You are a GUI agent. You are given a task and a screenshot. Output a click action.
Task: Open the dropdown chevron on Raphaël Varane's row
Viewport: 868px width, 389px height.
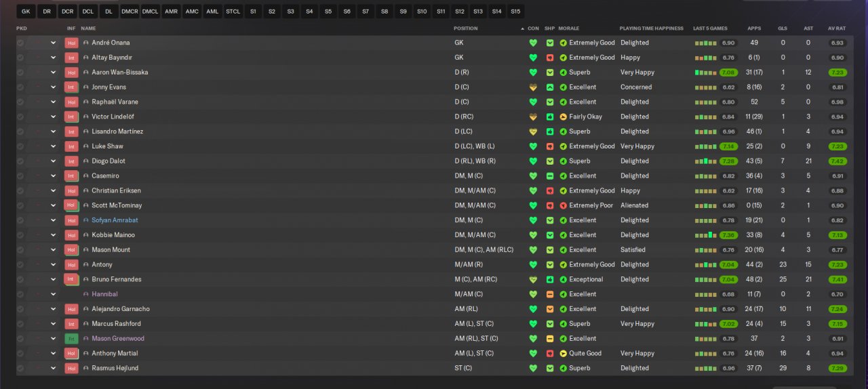[x=53, y=102]
